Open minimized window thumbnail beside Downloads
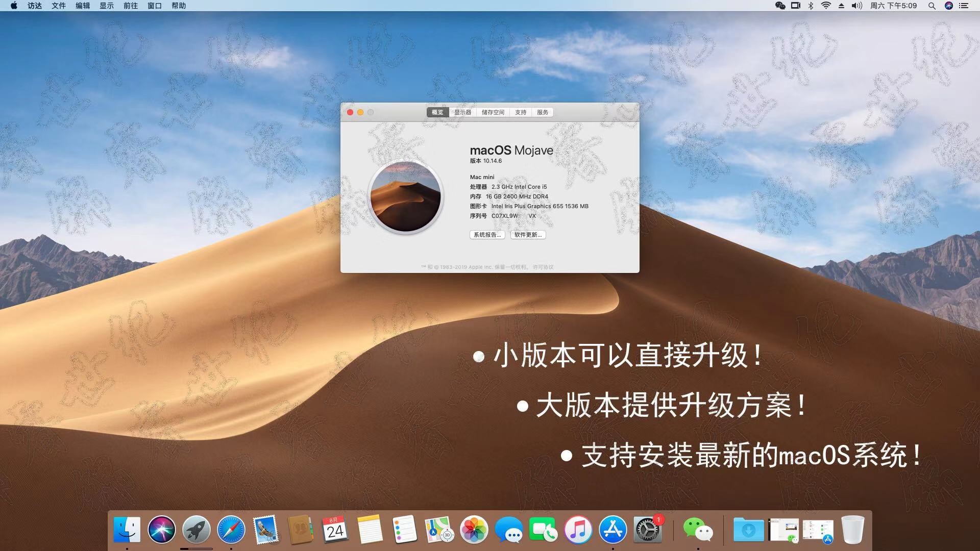980x551 pixels. 783,530
